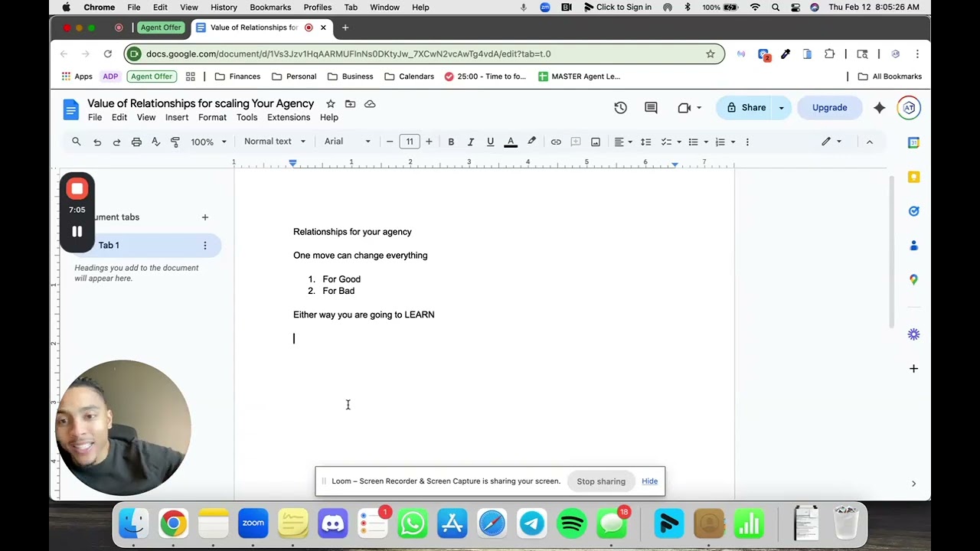Open Google Keep side panel icon
The image size is (980, 551).
pyautogui.click(x=913, y=177)
